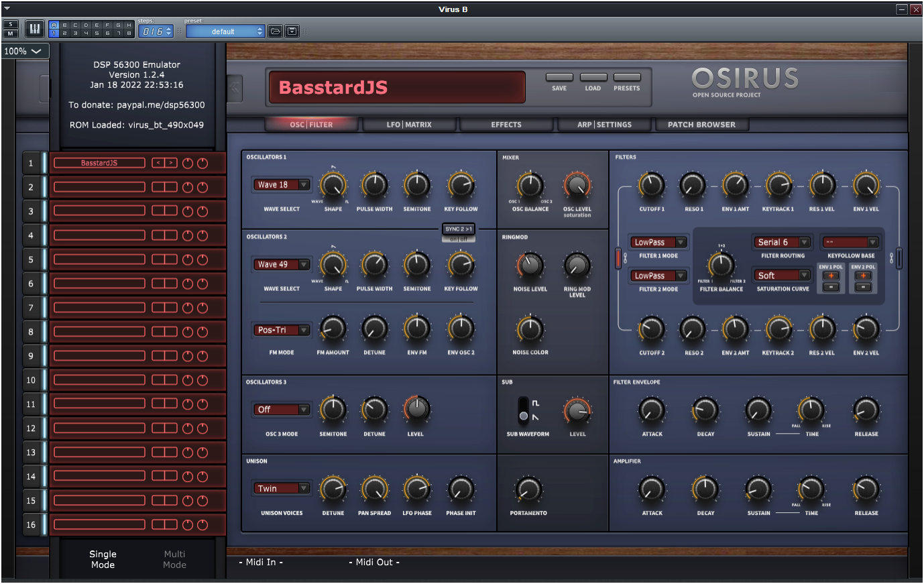Open OSC 3 mode Off dropdown
Viewport: 924px width, 584px height.
point(282,409)
